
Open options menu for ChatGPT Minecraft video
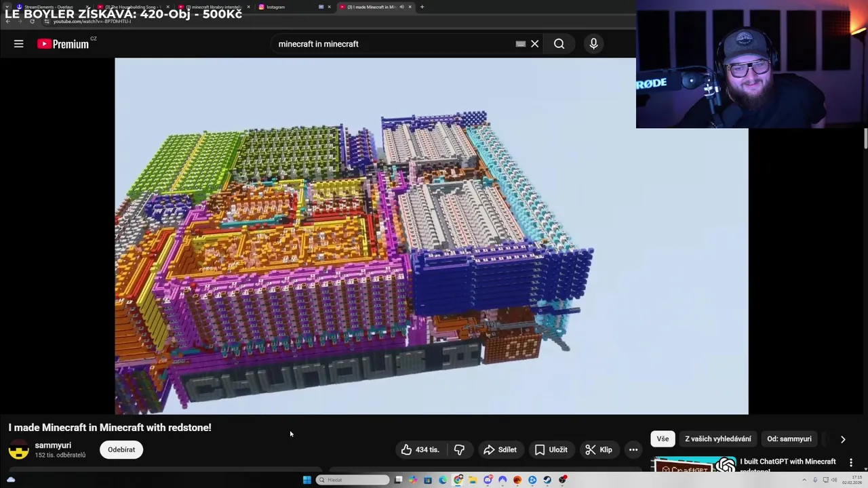[851, 462]
